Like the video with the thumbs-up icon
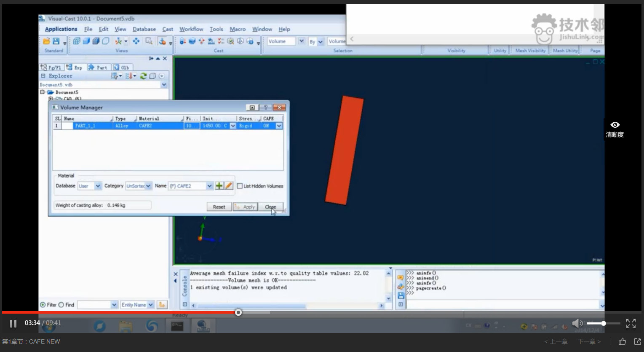The image size is (644, 352). [x=622, y=341]
